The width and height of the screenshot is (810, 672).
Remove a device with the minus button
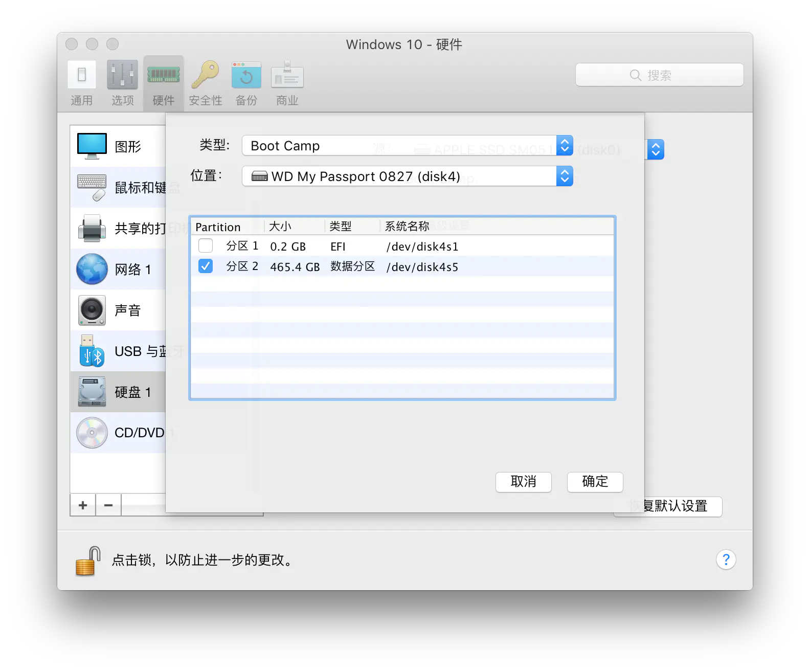pos(108,505)
